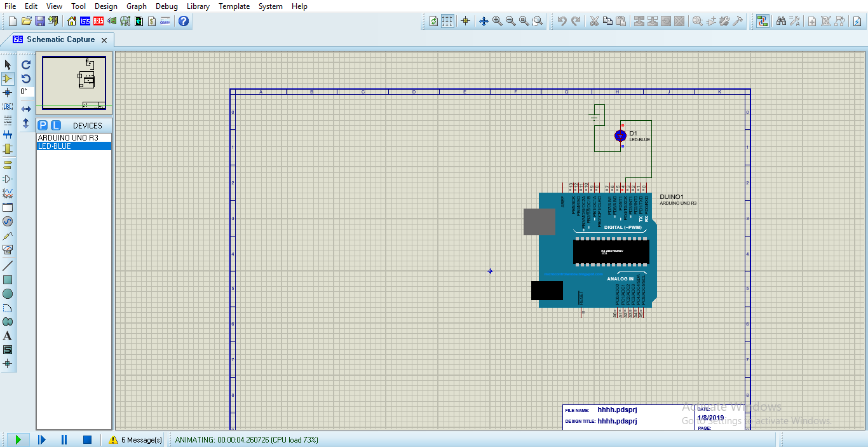Click the center-at-cursor pan icon
This screenshot has width=868, height=447.
click(x=484, y=21)
